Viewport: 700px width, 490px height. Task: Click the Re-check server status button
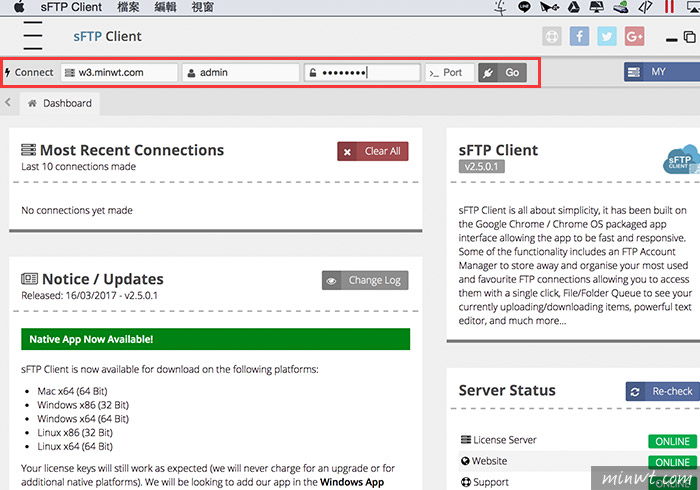click(662, 391)
